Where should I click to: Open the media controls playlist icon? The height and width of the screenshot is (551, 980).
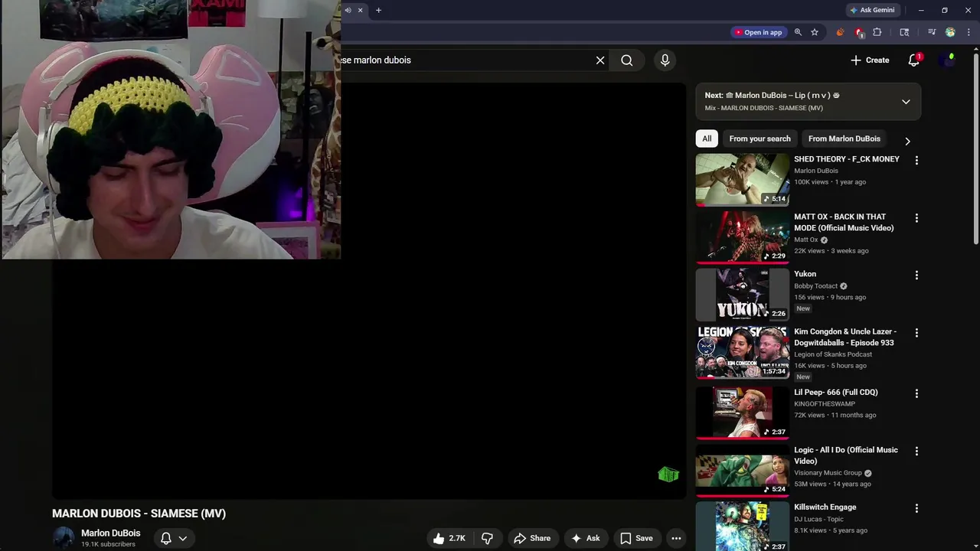[932, 32]
